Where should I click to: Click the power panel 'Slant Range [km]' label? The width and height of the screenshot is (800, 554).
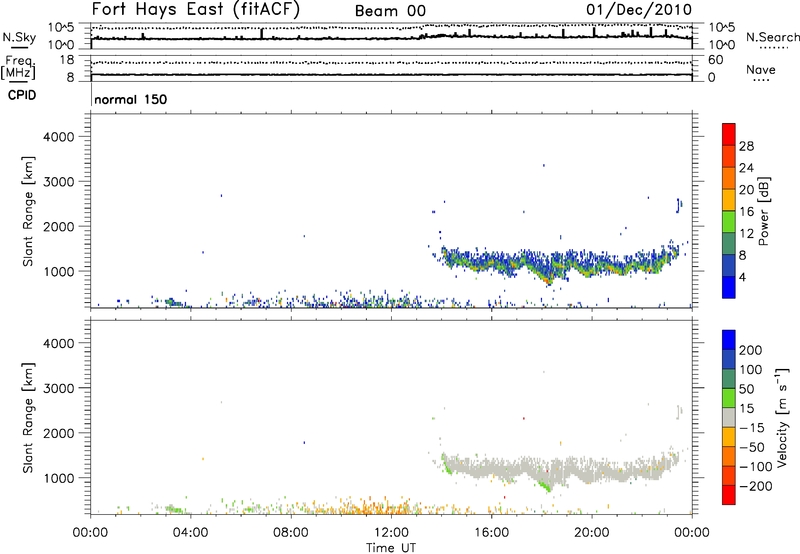pos(28,211)
